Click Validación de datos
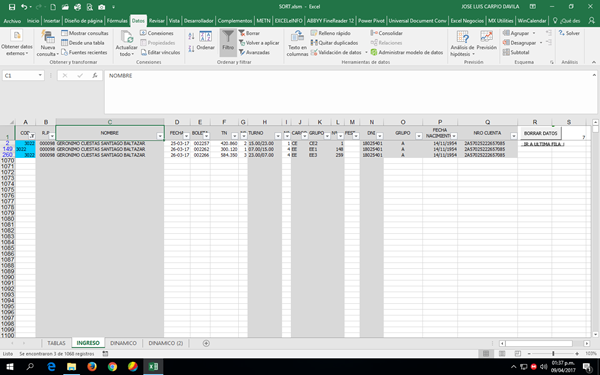 click(x=336, y=52)
